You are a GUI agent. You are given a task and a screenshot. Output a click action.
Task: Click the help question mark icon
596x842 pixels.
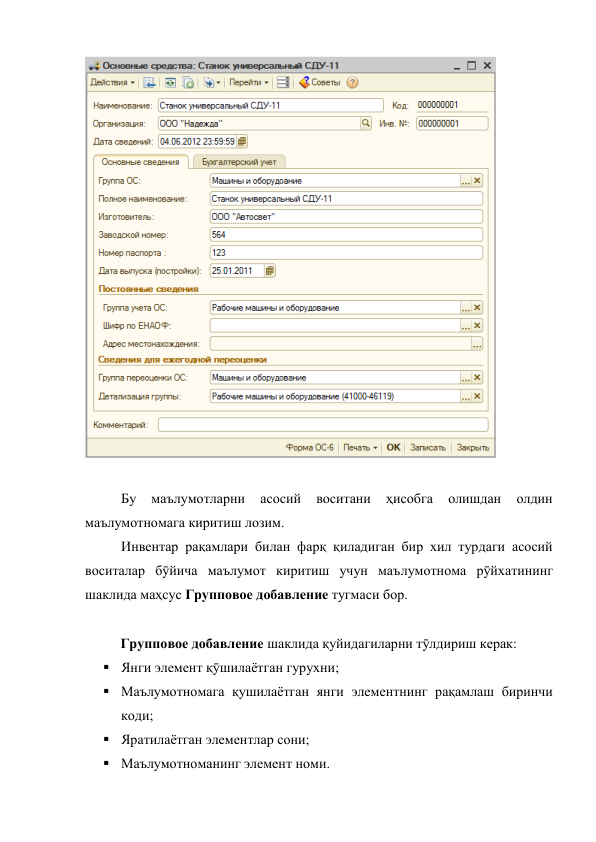(352, 83)
